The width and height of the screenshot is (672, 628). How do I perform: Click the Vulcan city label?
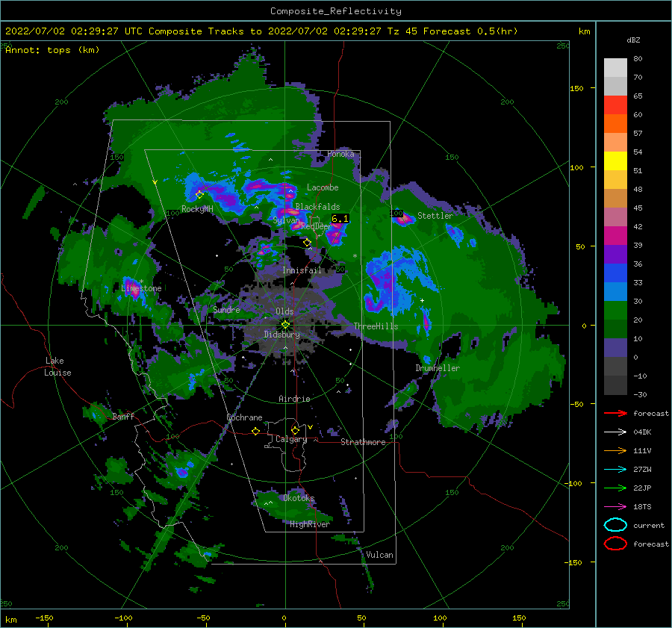click(379, 555)
